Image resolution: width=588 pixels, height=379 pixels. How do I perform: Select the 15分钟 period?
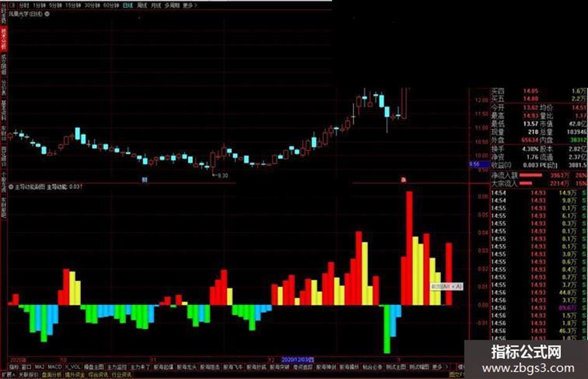tap(73, 6)
